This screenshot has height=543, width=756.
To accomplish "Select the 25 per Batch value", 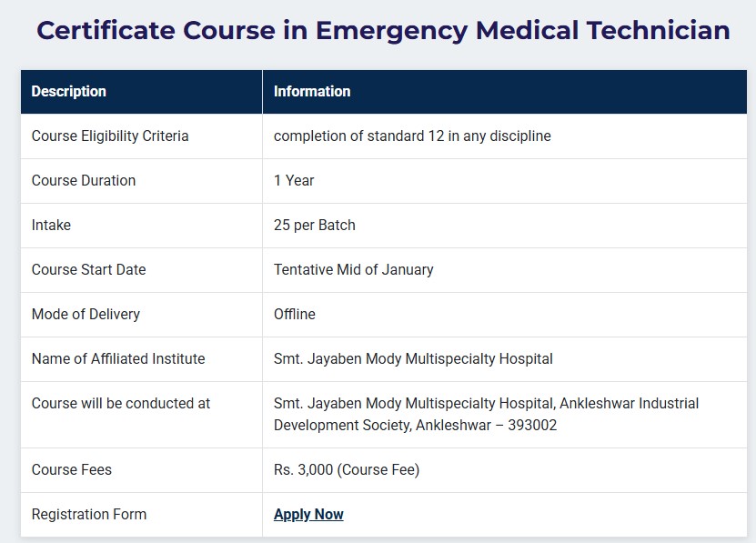I will [315, 225].
